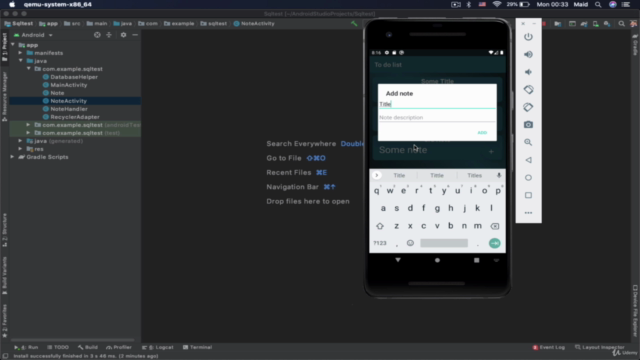This screenshot has height=360, width=640.
Task: Click emulator sidebar home circle
Action: click(528, 178)
